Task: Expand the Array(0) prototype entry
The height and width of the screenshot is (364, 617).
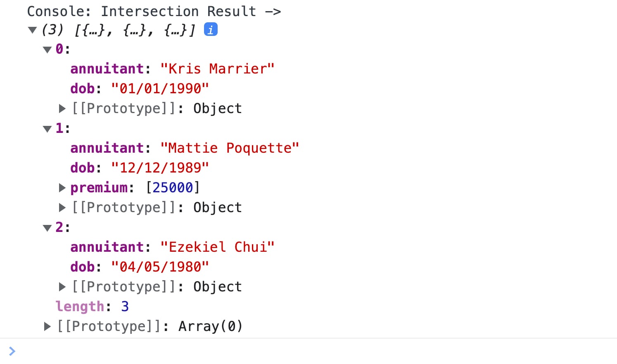Action: [47, 326]
